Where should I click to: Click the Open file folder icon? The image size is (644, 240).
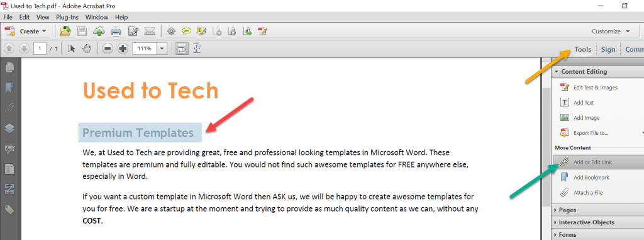[65, 31]
